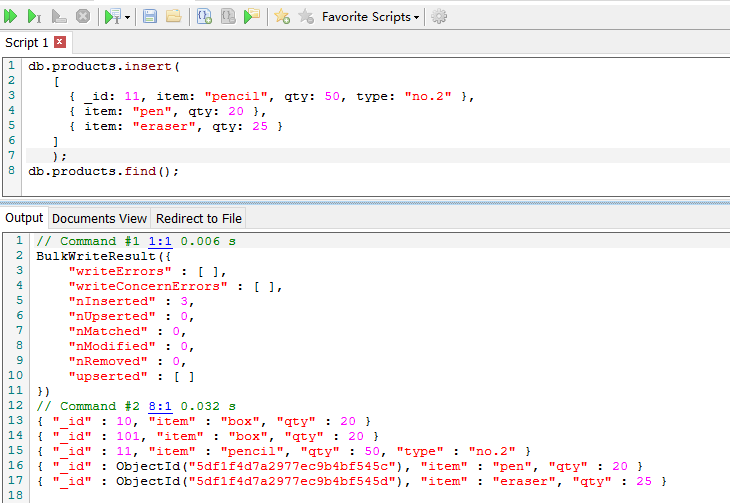Click line number 7 in script editor gutter

coord(12,156)
